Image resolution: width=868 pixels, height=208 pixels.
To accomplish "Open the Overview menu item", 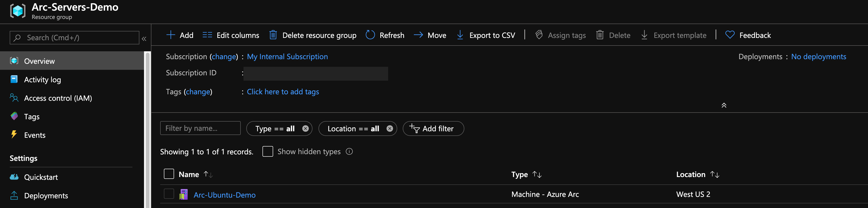I will pos(72,61).
